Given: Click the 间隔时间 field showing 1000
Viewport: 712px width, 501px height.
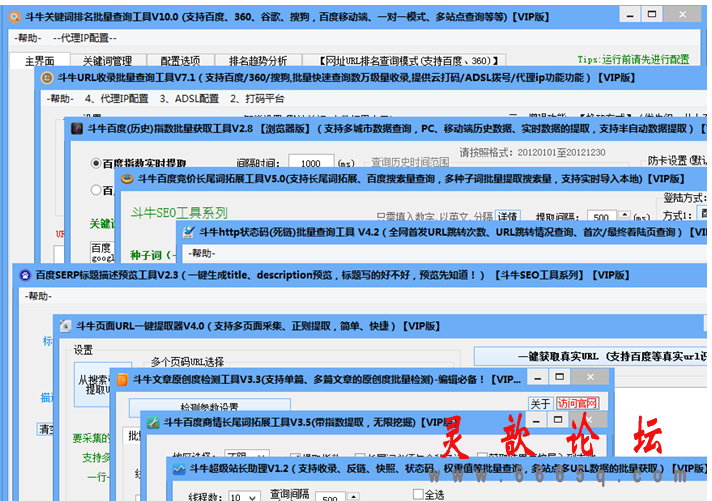Looking at the screenshot, I should [x=311, y=163].
